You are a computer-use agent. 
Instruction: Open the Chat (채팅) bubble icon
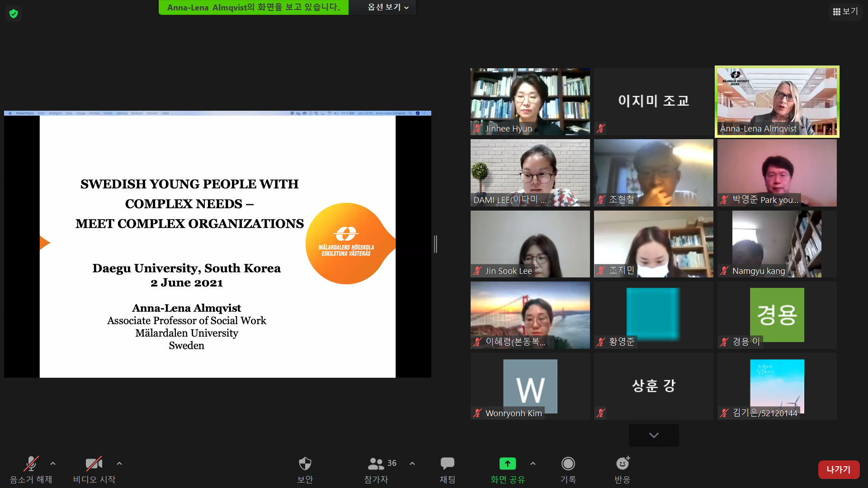coord(447,464)
